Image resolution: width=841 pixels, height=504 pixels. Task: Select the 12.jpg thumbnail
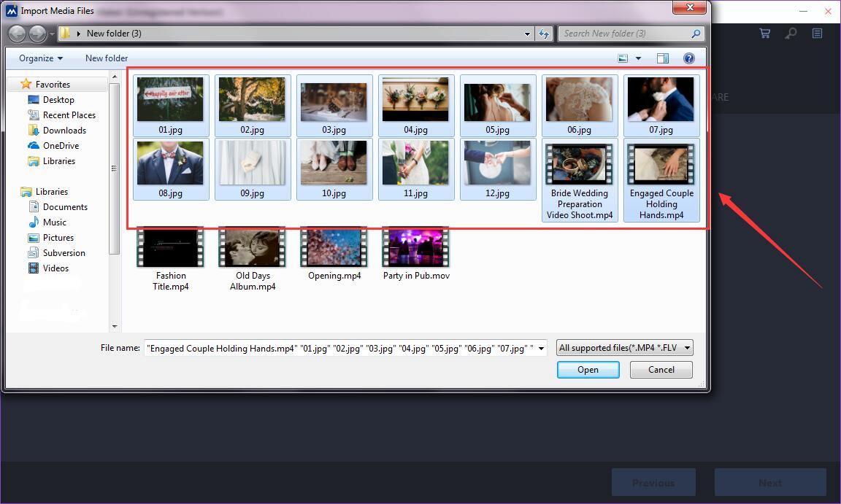tap(498, 169)
